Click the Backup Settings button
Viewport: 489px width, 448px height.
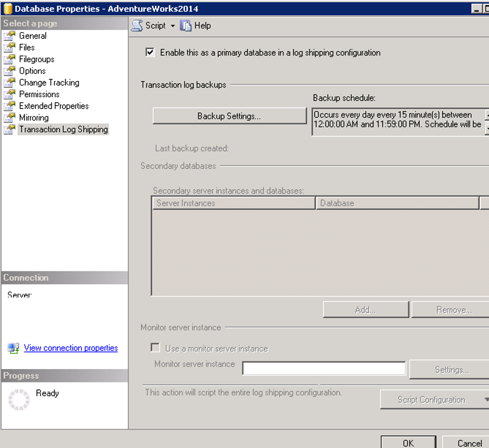tap(229, 116)
